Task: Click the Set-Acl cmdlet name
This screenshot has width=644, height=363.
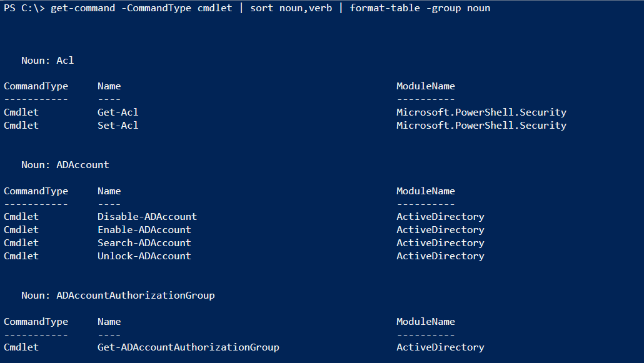Action: 118,125
